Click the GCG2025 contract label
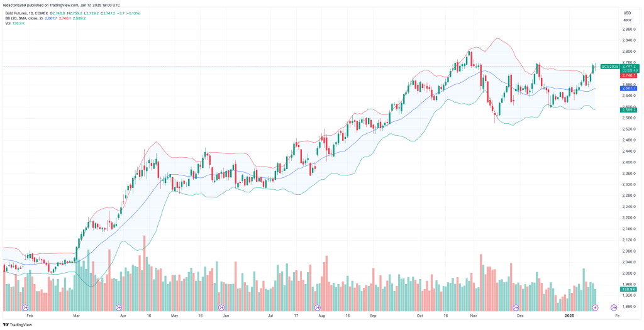 pos(609,66)
